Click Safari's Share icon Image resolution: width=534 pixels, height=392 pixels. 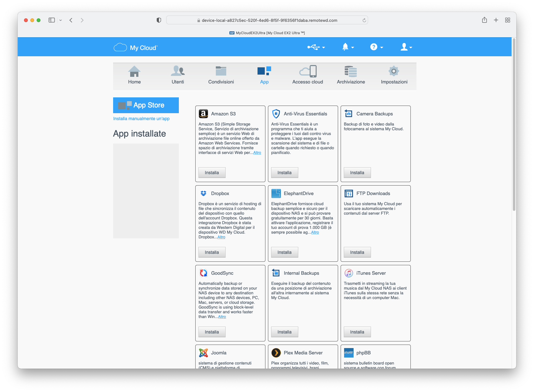(x=484, y=20)
